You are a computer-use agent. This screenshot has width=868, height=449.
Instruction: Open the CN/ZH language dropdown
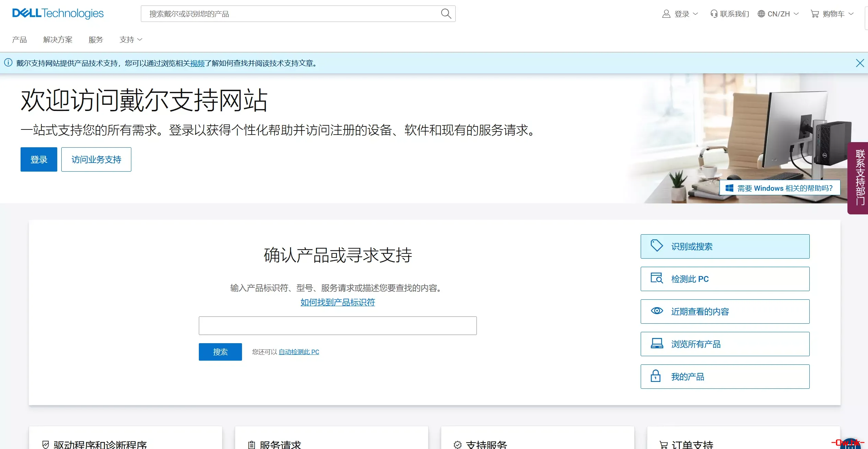tap(778, 14)
